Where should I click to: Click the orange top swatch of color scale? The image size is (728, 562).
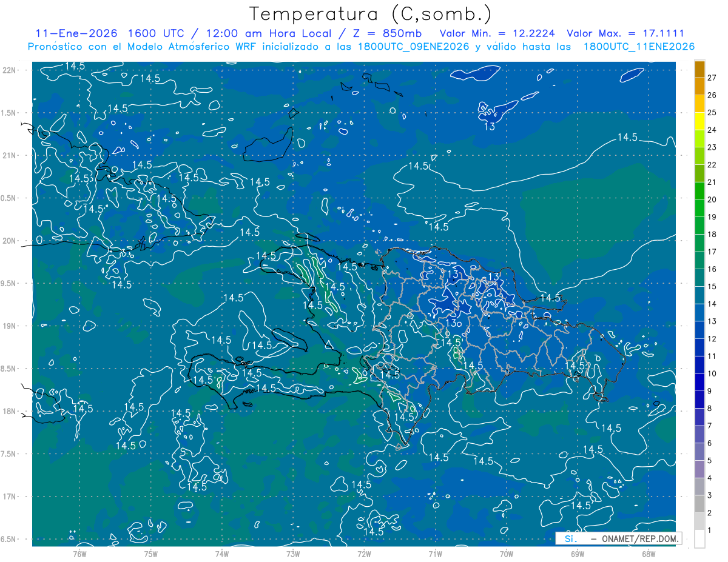click(699, 70)
